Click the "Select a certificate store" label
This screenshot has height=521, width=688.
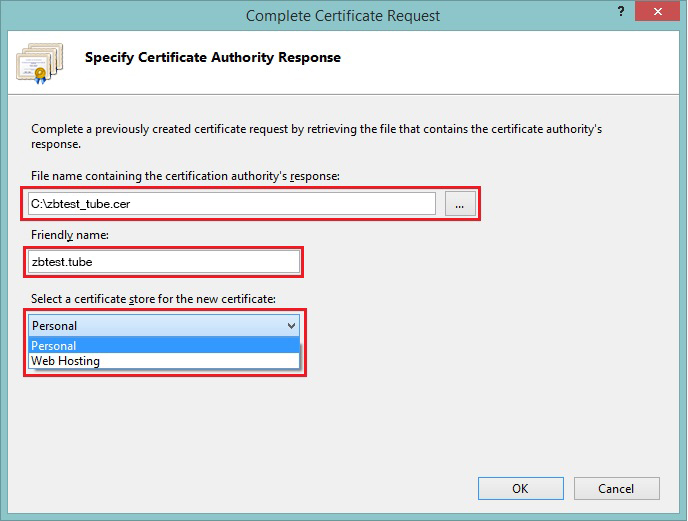click(x=150, y=298)
